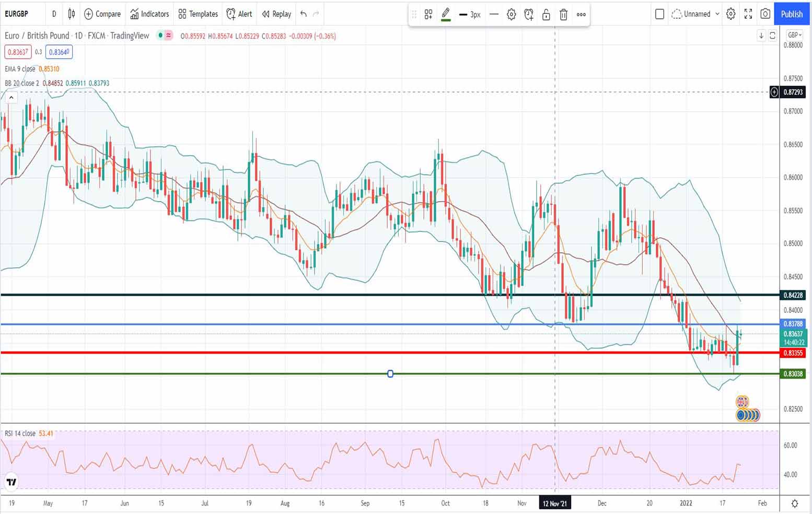Open the Templates menu
The image size is (812, 514).
tap(198, 14)
